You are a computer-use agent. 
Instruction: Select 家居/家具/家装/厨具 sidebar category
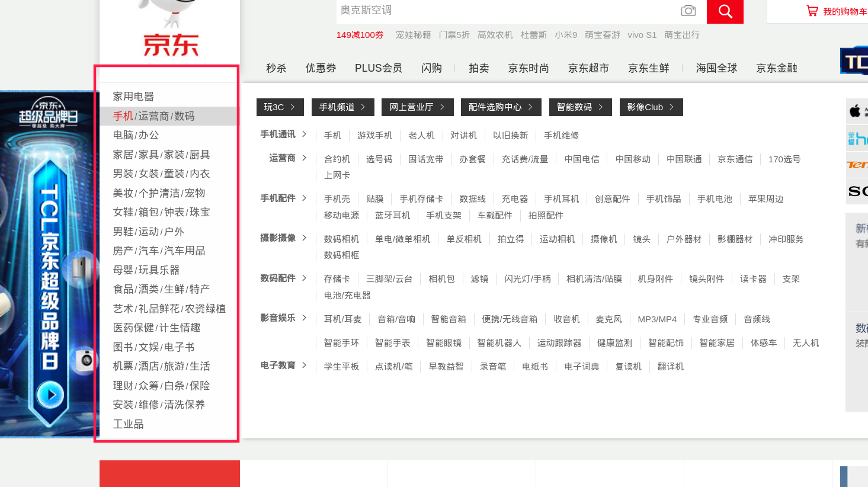(161, 155)
